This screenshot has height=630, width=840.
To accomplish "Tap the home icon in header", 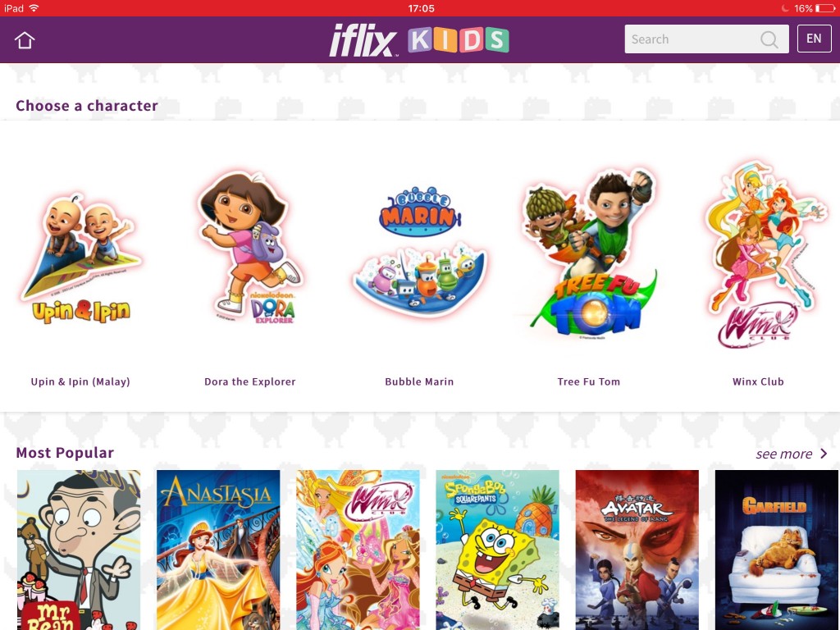I will pyautogui.click(x=25, y=40).
